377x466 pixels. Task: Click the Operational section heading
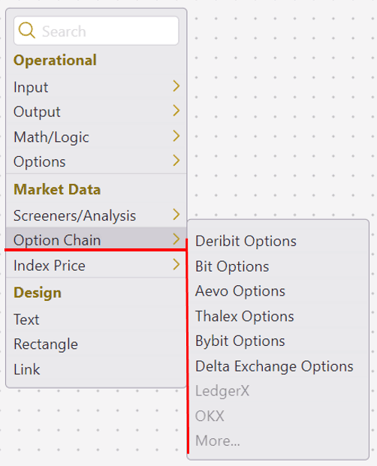click(55, 60)
